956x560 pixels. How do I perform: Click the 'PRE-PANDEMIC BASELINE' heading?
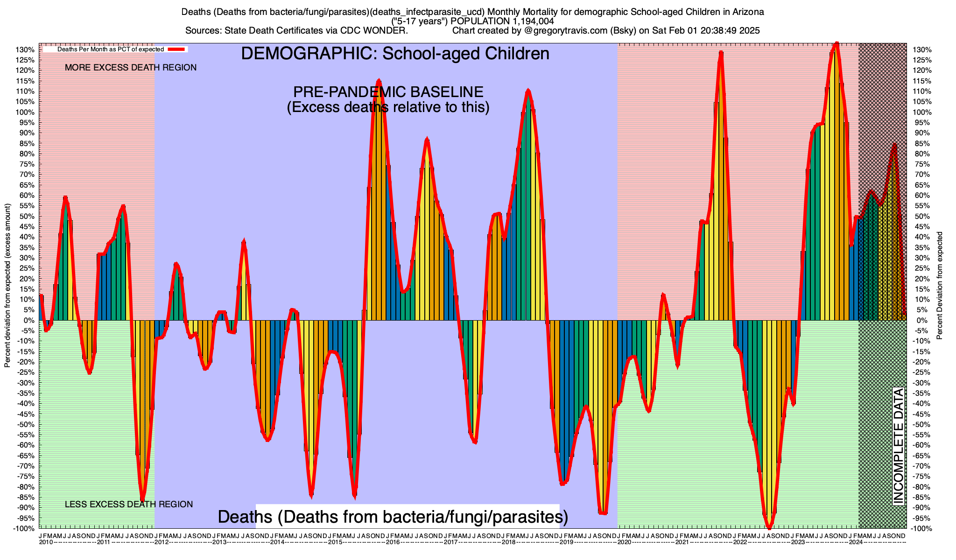(388, 91)
